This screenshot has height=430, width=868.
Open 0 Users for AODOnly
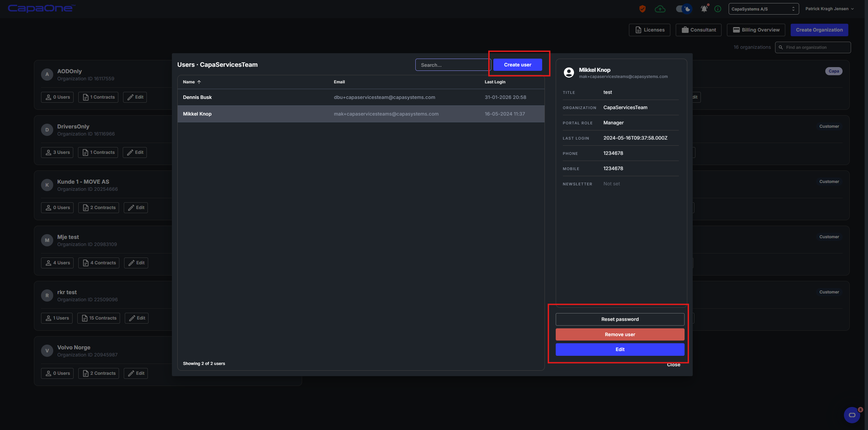click(57, 97)
